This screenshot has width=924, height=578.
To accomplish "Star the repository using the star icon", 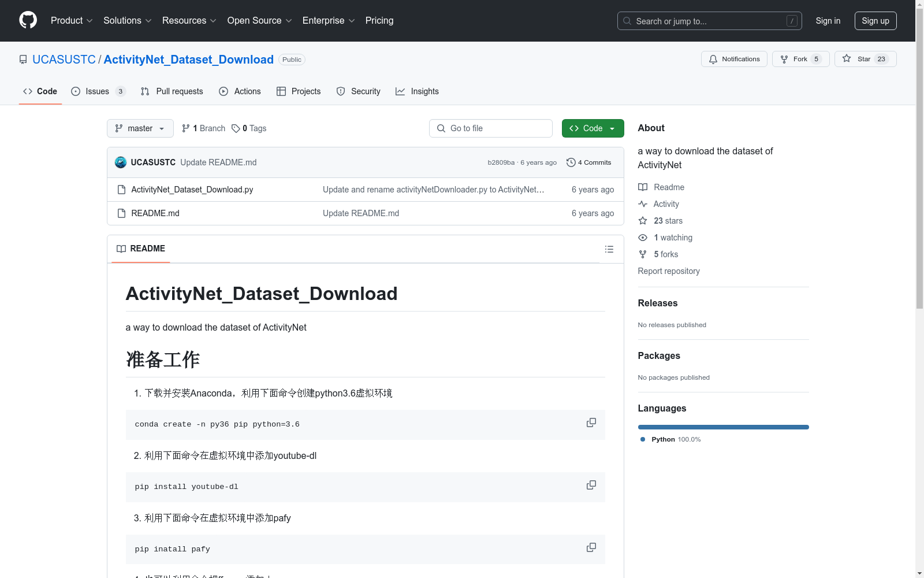I will pos(847,59).
